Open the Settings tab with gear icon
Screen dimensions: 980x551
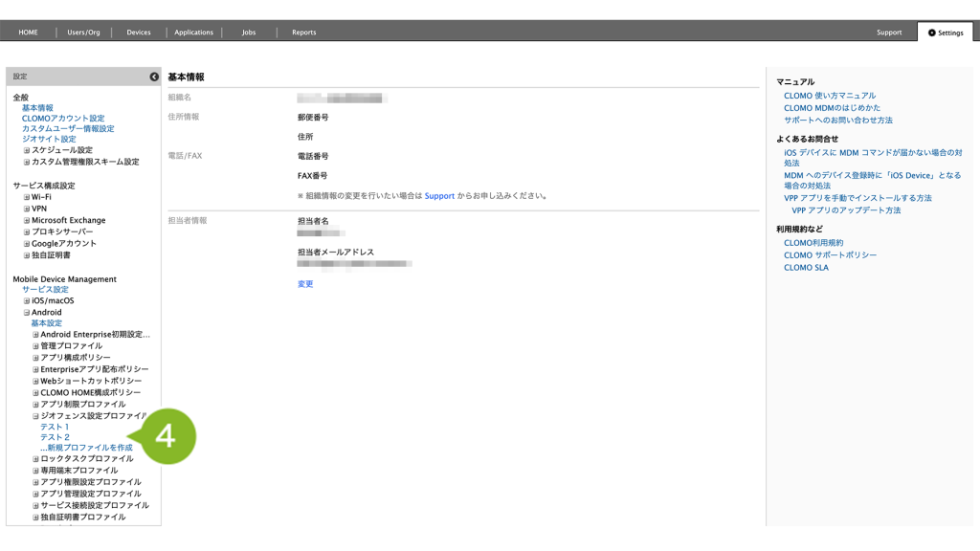point(945,33)
